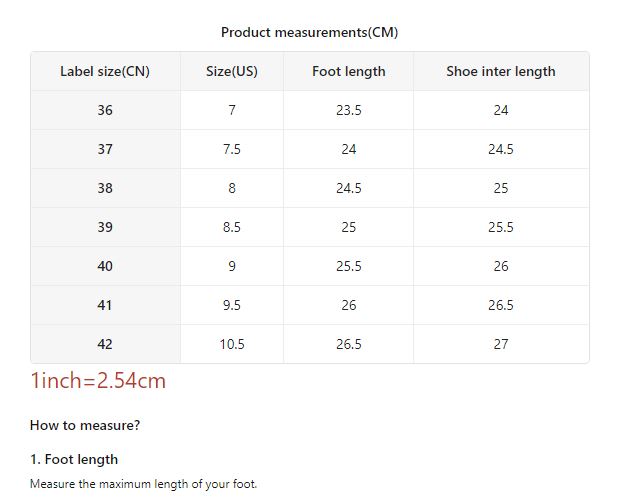This screenshot has width=628, height=503.
Task: Select the label size 37 cell
Action: point(105,149)
